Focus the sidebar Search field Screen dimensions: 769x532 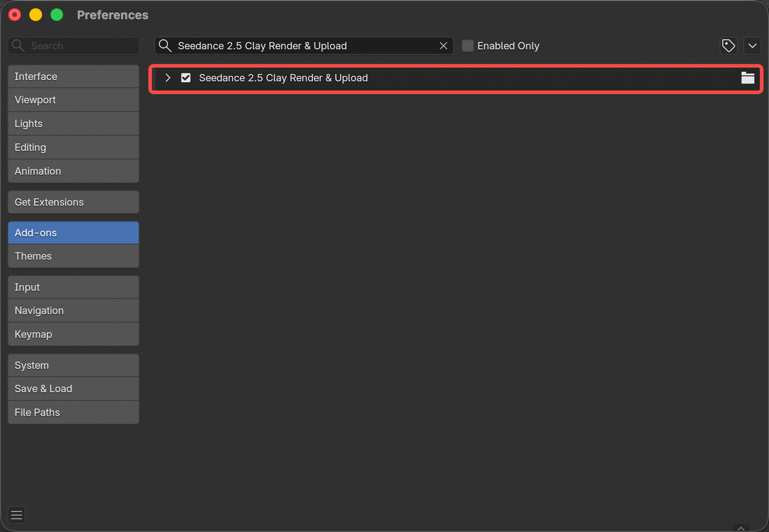(x=73, y=46)
